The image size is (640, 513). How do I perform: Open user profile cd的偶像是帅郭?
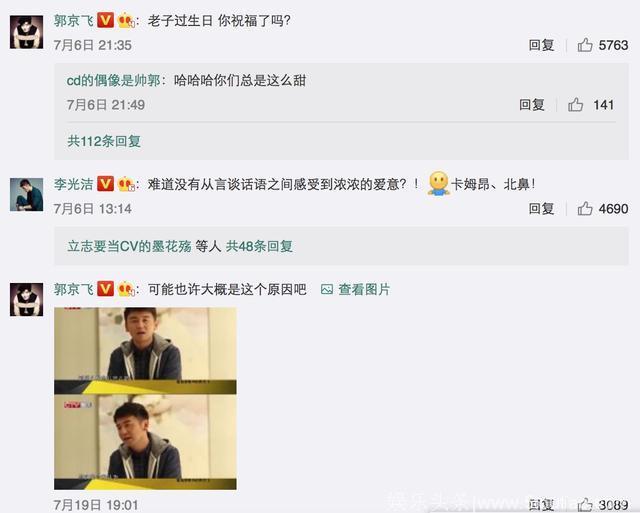[x=113, y=80]
